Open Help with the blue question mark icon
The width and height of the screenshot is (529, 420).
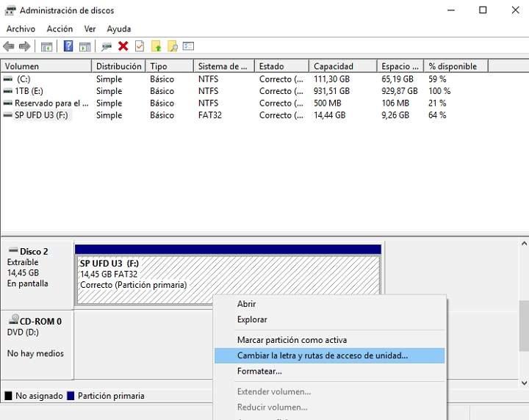pos(68,46)
